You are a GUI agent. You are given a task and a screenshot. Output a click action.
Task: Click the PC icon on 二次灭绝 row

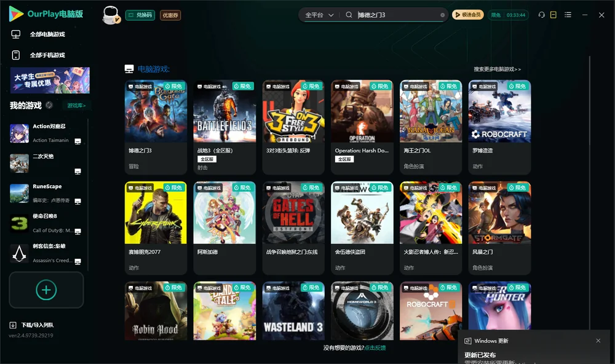click(x=77, y=172)
